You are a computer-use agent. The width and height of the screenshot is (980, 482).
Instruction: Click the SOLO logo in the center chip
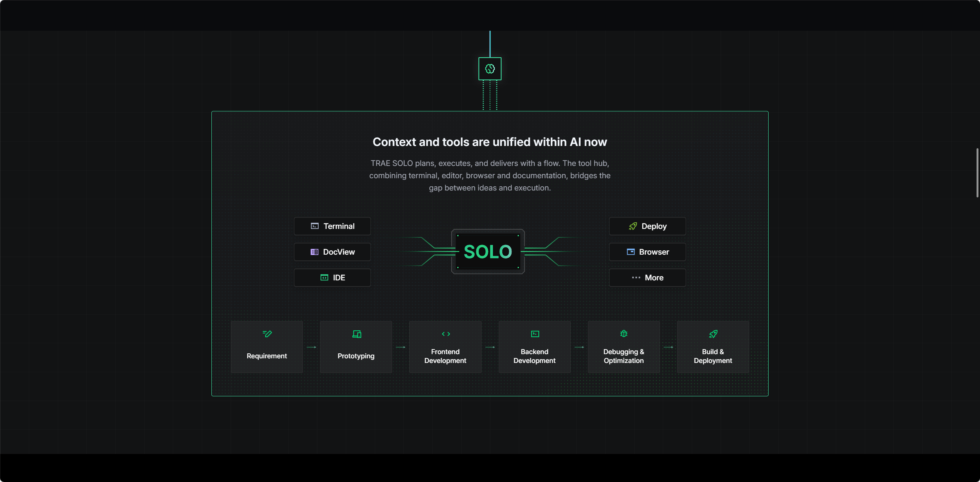click(488, 252)
